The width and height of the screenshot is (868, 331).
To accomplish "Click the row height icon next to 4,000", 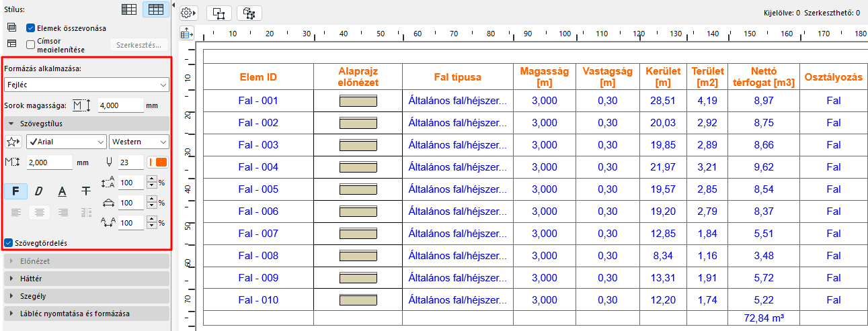I will pos(81,105).
